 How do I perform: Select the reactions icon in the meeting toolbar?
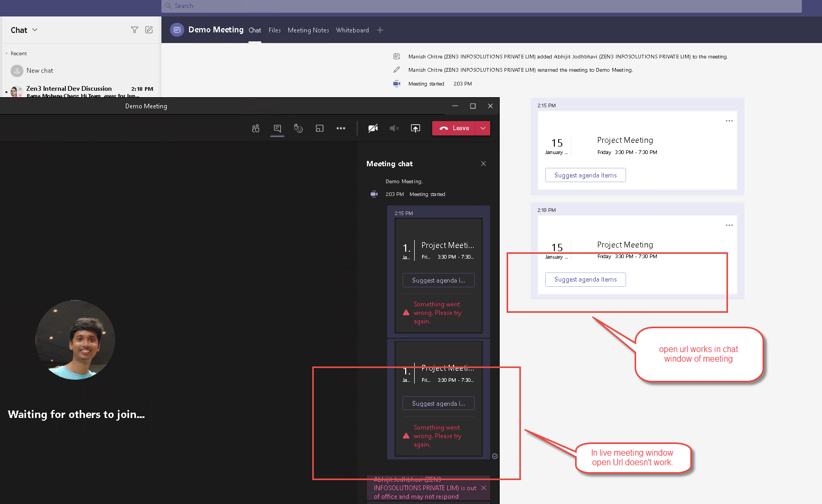(298, 128)
